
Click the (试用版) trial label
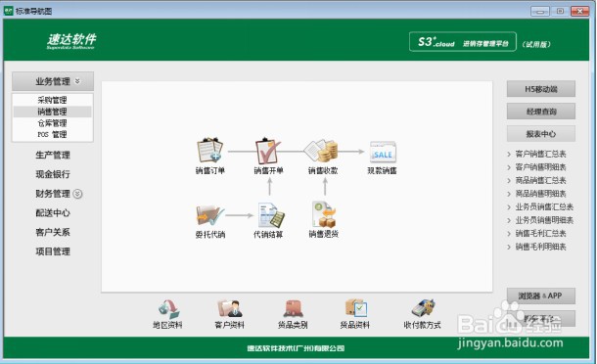click(x=536, y=44)
